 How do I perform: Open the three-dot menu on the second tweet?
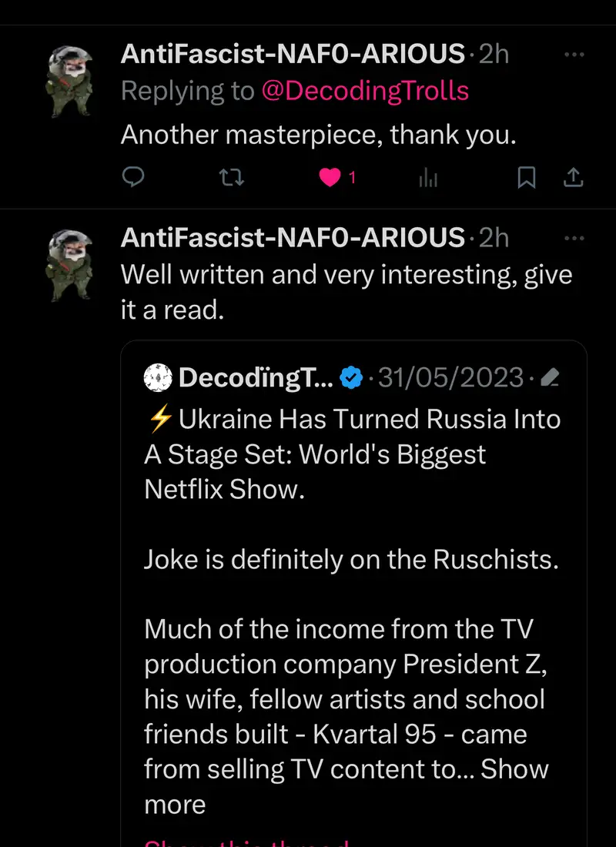(x=574, y=239)
